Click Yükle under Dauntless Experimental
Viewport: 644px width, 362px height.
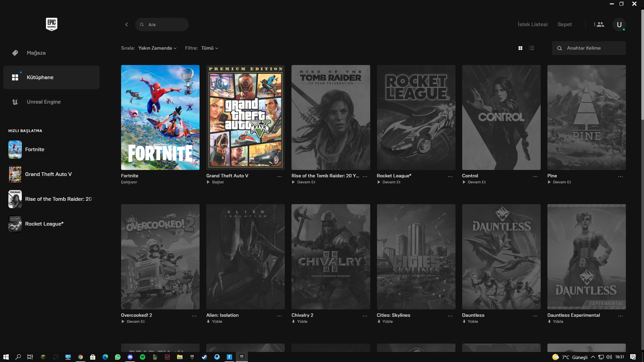point(555,322)
